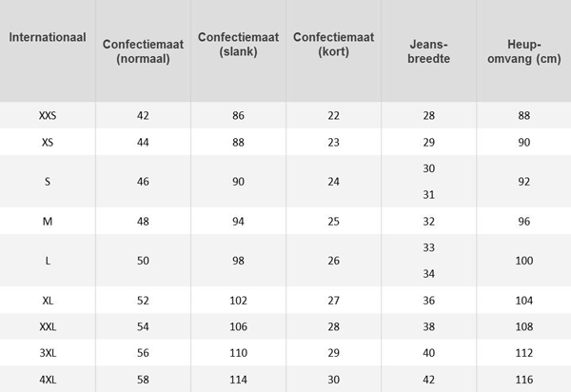Image resolution: width=571 pixels, height=392 pixels.
Task: Select the Heup-omvang (cm) header
Action: pos(524,51)
